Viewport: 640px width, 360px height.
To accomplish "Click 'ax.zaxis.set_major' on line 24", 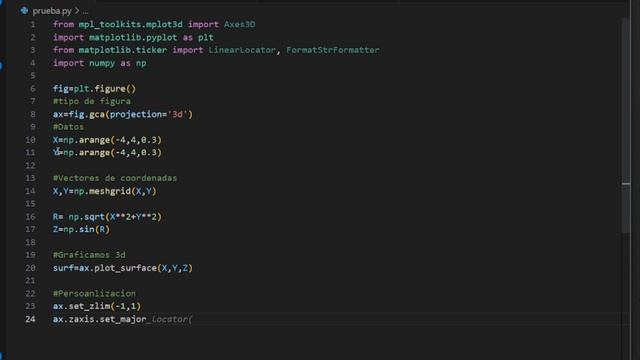I will coord(100,319).
